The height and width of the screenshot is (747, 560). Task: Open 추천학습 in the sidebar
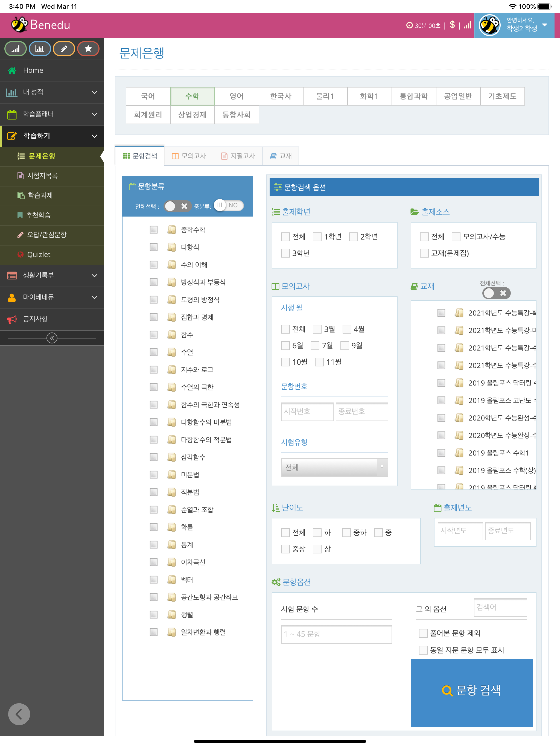click(52, 215)
